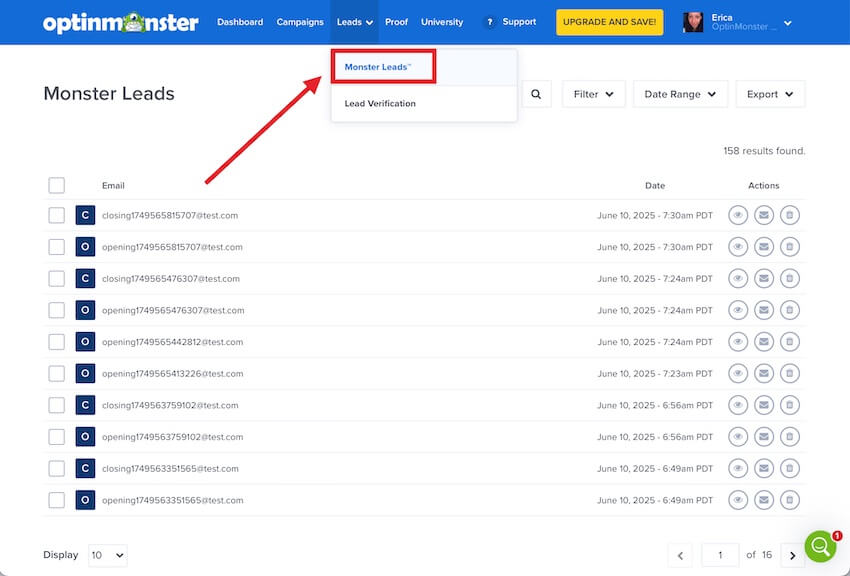Open the Filter dropdown control
Screen dimensions: 850x576
(593, 93)
